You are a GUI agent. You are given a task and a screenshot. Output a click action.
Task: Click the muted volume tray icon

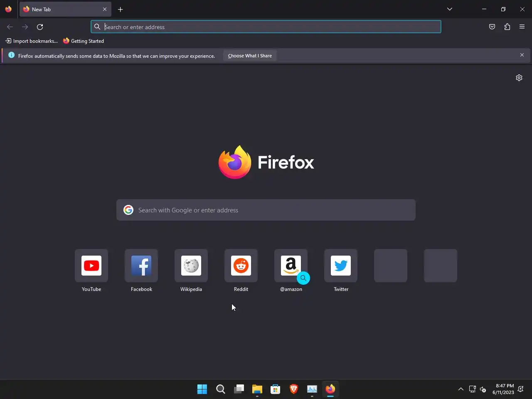tap(483, 389)
